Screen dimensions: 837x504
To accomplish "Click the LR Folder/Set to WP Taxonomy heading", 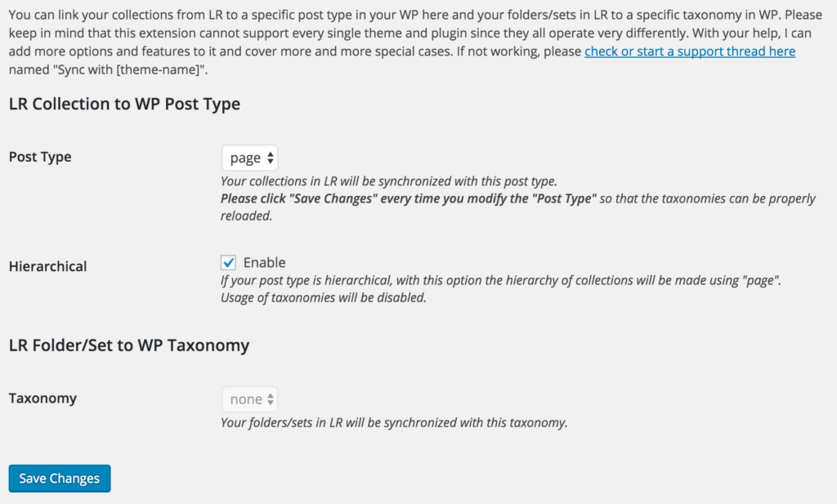I will point(129,345).
